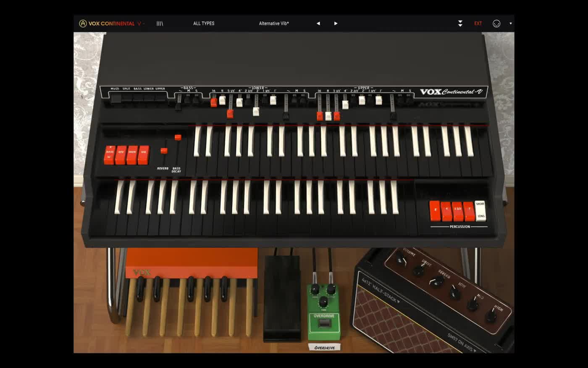Toggle the EXT mode button
This screenshot has height=368, width=588.
pyautogui.click(x=478, y=24)
